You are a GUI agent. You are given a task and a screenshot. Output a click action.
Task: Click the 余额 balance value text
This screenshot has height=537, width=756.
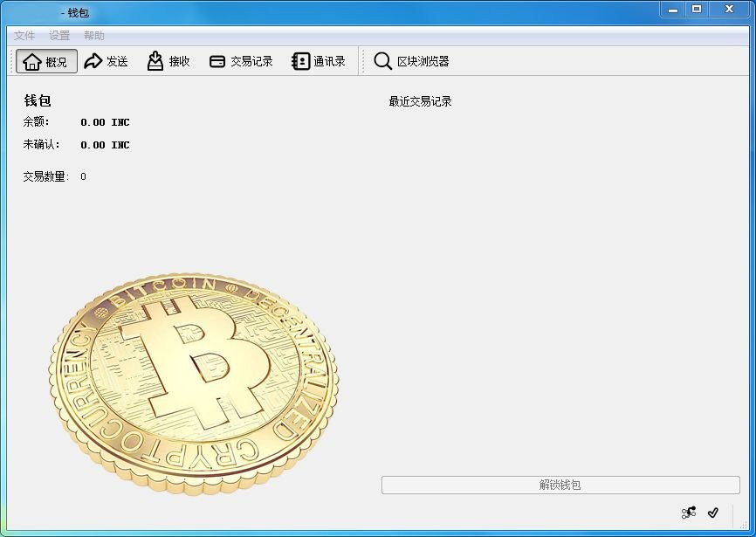pyautogui.click(x=105, y=122)
